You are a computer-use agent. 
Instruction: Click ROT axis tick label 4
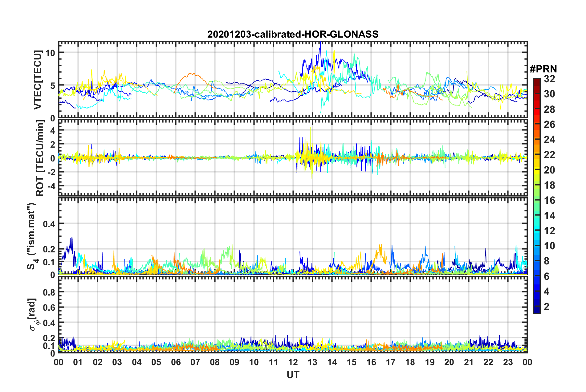[x=53, y=131]
